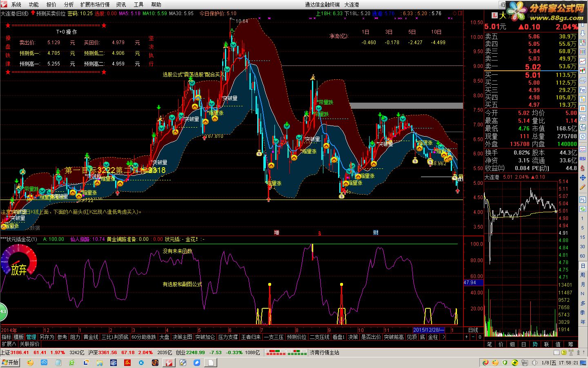Click the 模板 template button

[x=19, y=337]
